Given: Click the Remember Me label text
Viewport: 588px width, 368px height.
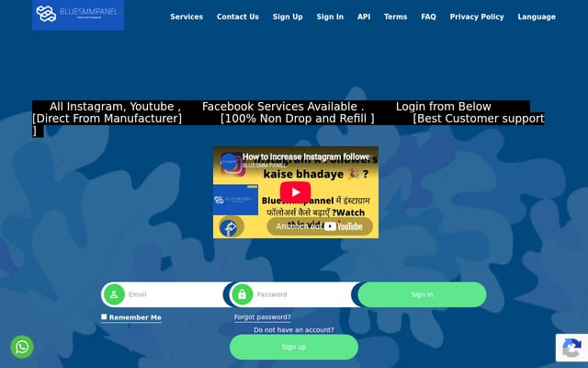Looking at the screenshot, I should click(x=135, y=317).
